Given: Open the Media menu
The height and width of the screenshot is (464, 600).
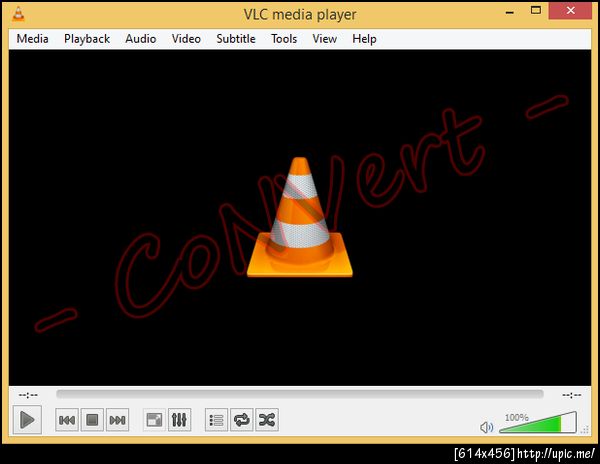Looking at the screenshot, I should point(33,39).
